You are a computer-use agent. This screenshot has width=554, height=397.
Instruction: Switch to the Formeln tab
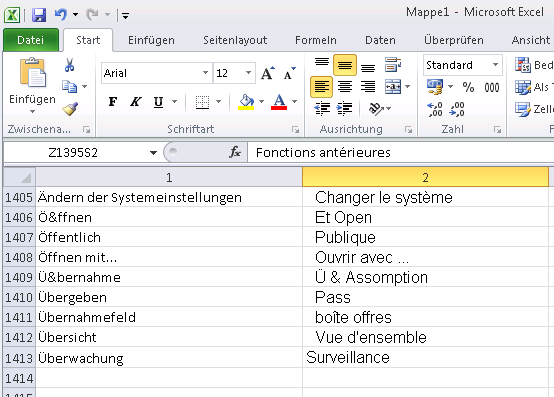[x=316, y=40]
